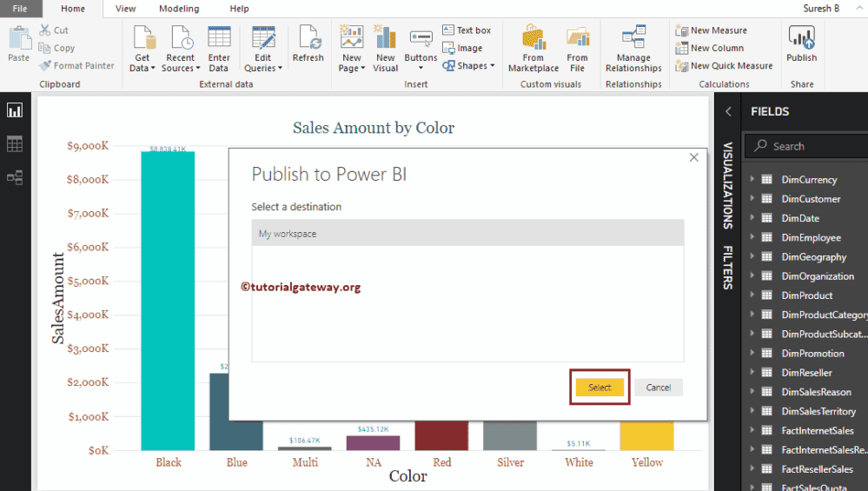This screenshot has width=868, height=491.
Task: Click the $435.12K data label
Action: coord(373,429)
